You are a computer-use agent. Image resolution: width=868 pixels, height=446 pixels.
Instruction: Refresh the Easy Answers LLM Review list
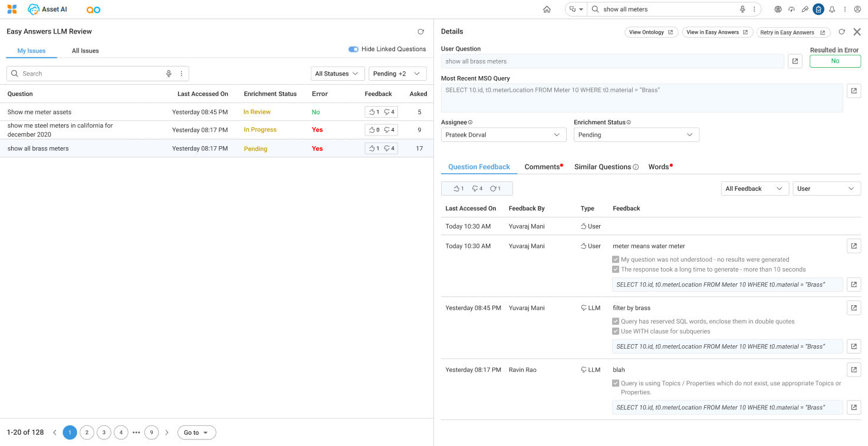click(420, 32)
